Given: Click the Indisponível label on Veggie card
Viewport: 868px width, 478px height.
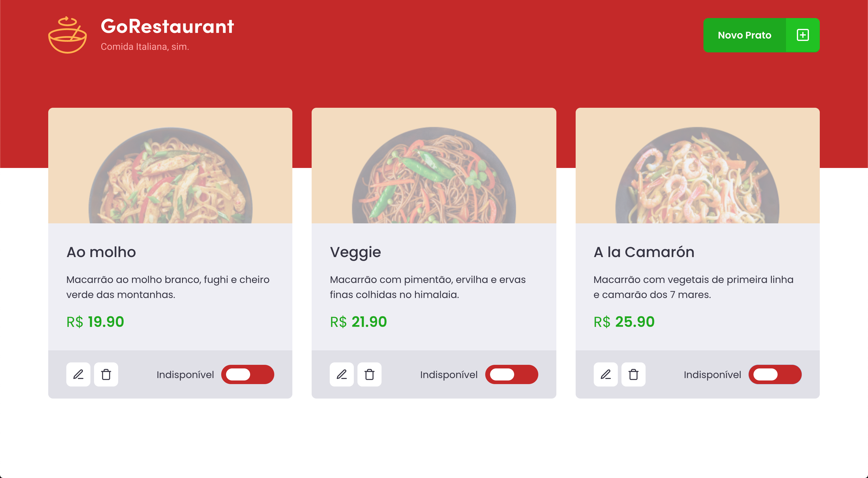Looking at the screenshot, I should coord(449,374).
